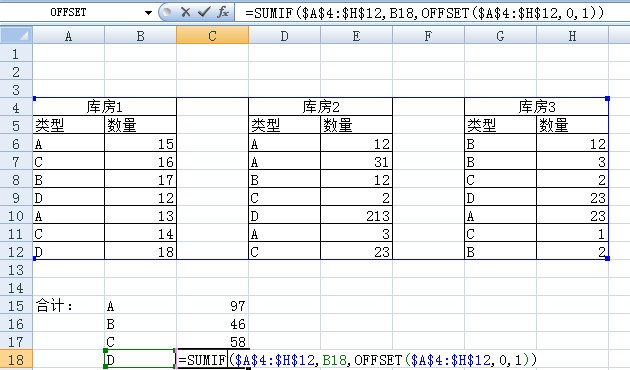Click cell E11 with value 3
Viewport: 630px width, 370px height.
point(356,233)
